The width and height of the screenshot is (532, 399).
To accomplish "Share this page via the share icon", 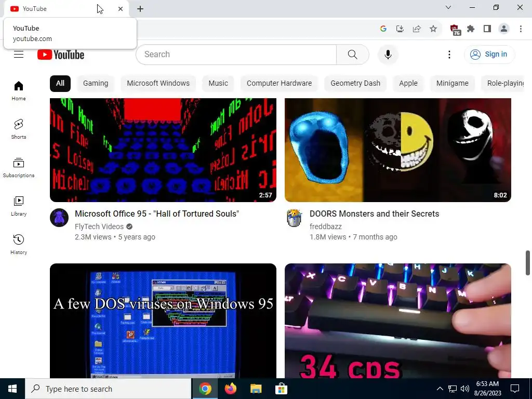I will (417, 29).
